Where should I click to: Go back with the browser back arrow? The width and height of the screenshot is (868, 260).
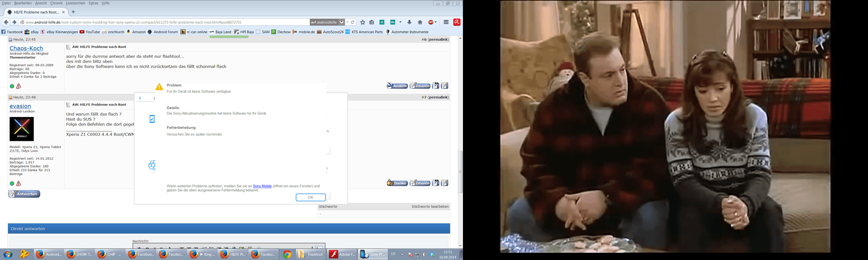click(x=6, y=22)
